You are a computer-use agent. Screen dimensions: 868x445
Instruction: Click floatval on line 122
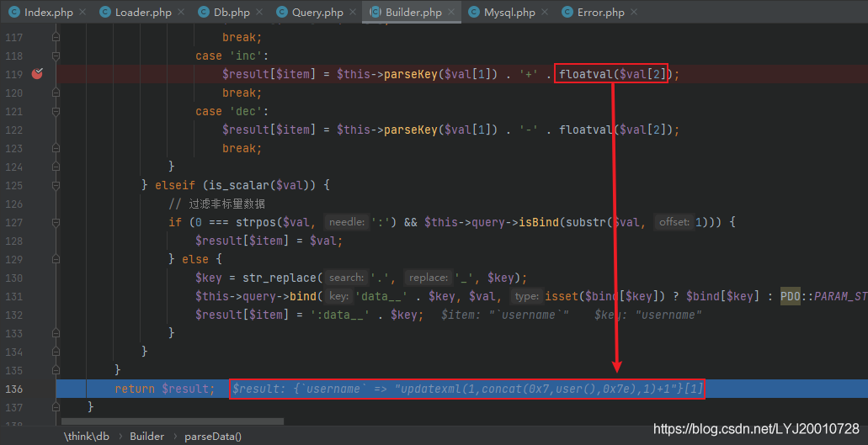click(586, 130)
